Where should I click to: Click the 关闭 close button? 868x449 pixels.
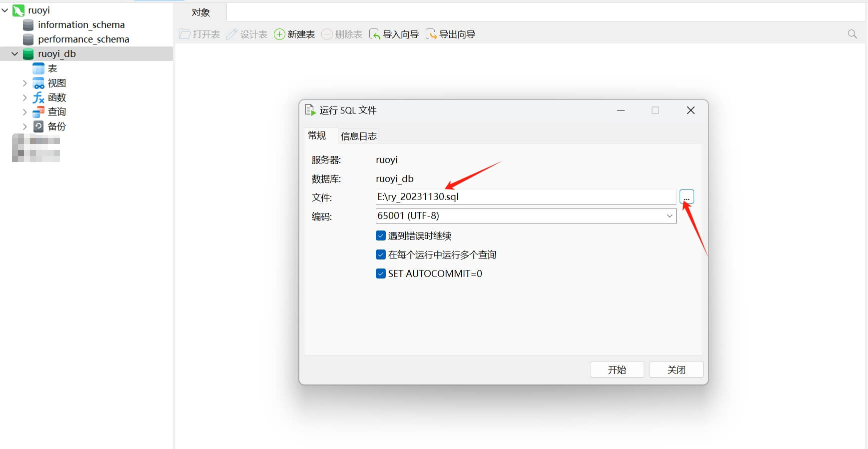pyautogui.click(x=677, y=369)
